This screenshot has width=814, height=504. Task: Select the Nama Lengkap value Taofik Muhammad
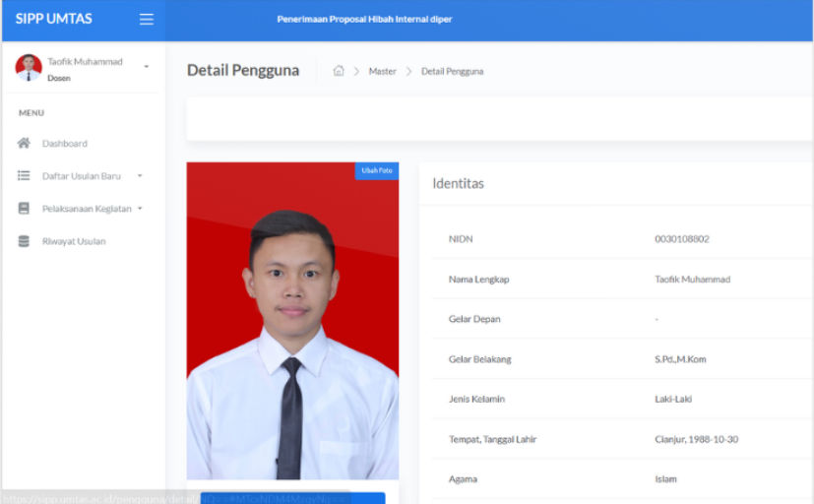[x=692, y=280]
